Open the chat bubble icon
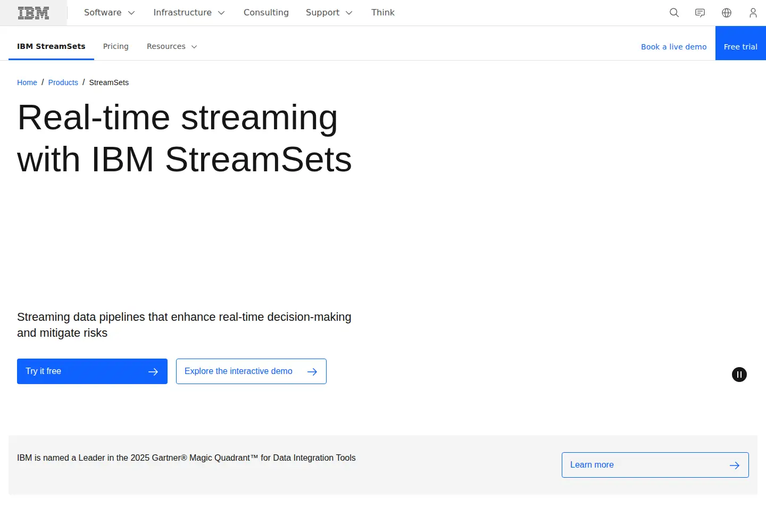 [700, 13]
